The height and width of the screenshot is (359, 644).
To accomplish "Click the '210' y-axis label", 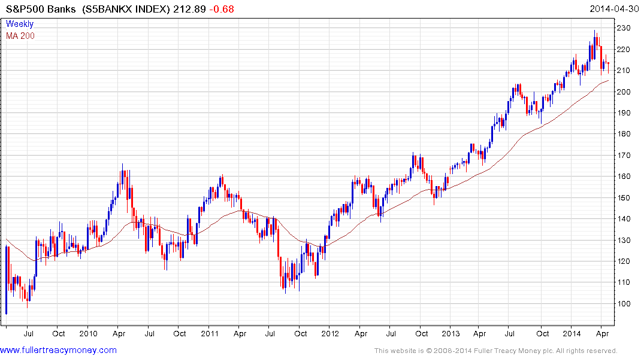I will [623, 71].
